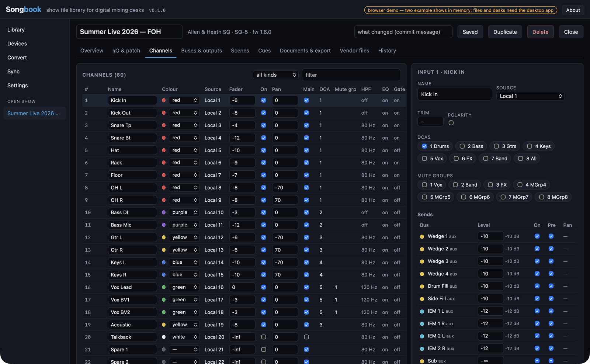
Task: Click the level field for the Wedge 3 send
Action: point(490,261)
